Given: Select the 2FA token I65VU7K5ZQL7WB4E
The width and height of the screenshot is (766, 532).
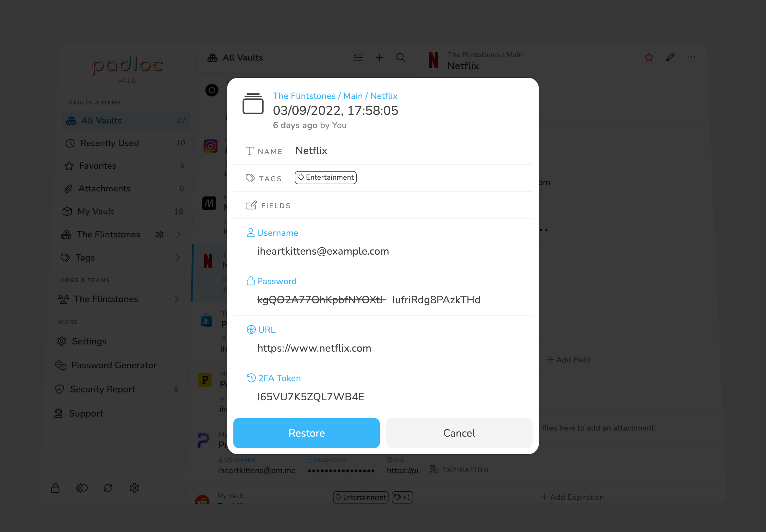Looking at the screenshot, I should click(311, 397).
